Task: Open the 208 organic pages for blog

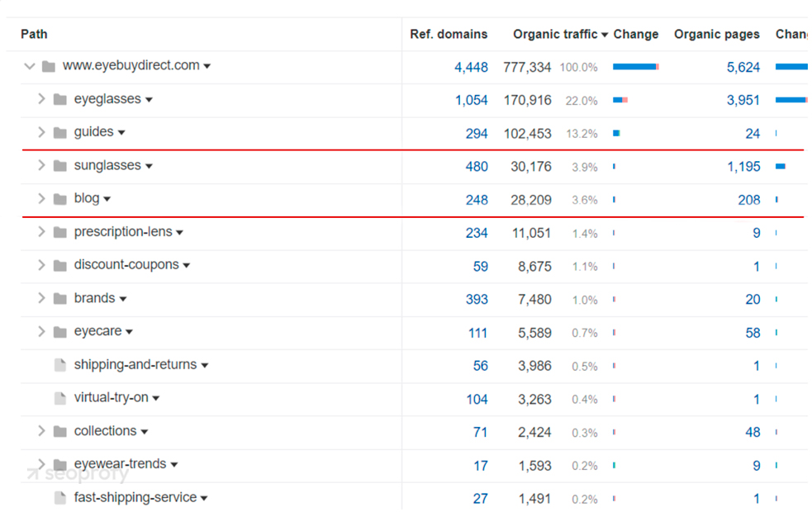Action: coord(749,200)
